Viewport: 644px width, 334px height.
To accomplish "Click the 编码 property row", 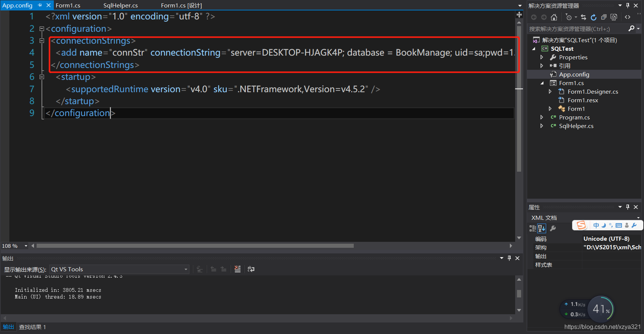I will coord(584,239).
